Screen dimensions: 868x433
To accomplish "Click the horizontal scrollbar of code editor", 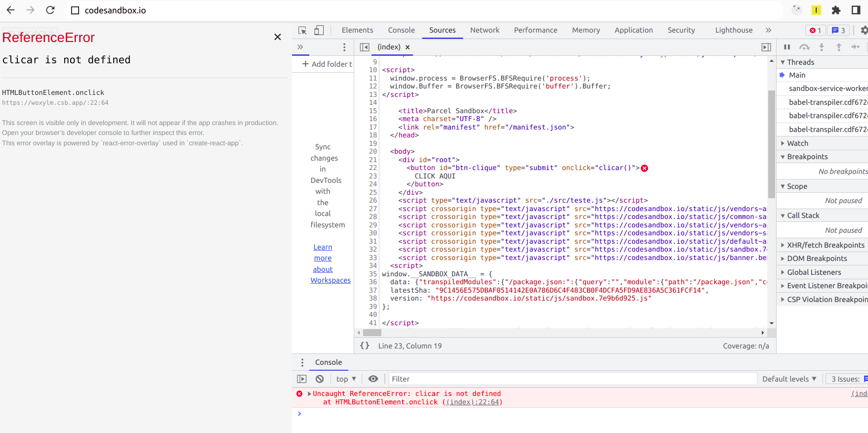I will (372, 333).
